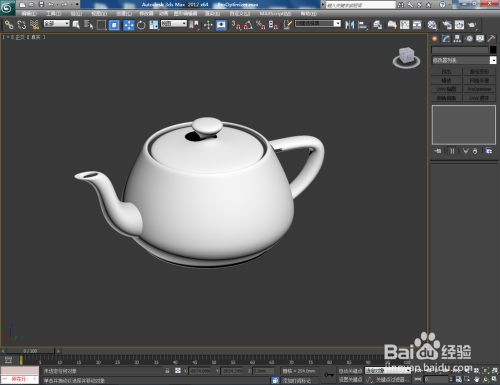The width and height of the screenshot is (500, 385).
Task: Toggle the selection lock icon
Action: 167,371
